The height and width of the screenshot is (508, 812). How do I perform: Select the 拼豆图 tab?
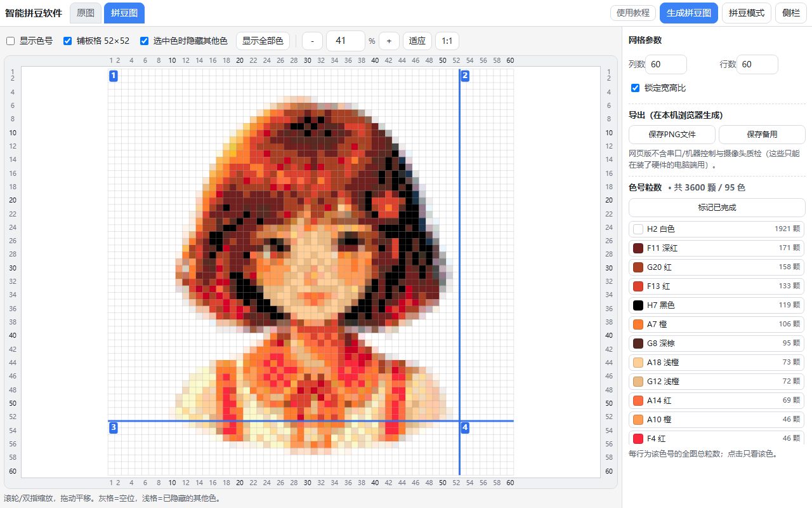pos(124,13)
